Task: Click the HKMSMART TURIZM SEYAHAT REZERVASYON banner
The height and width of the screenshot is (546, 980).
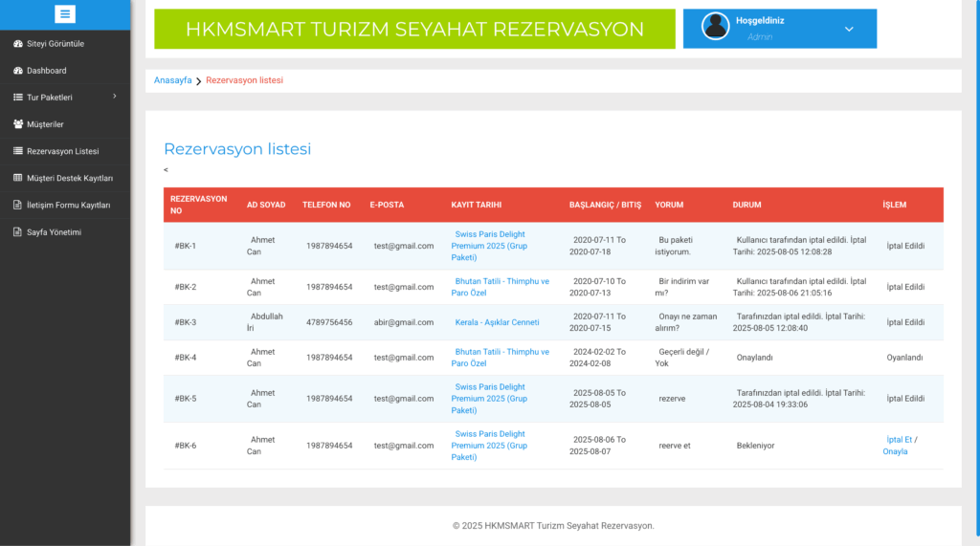Action: [414, 29]
